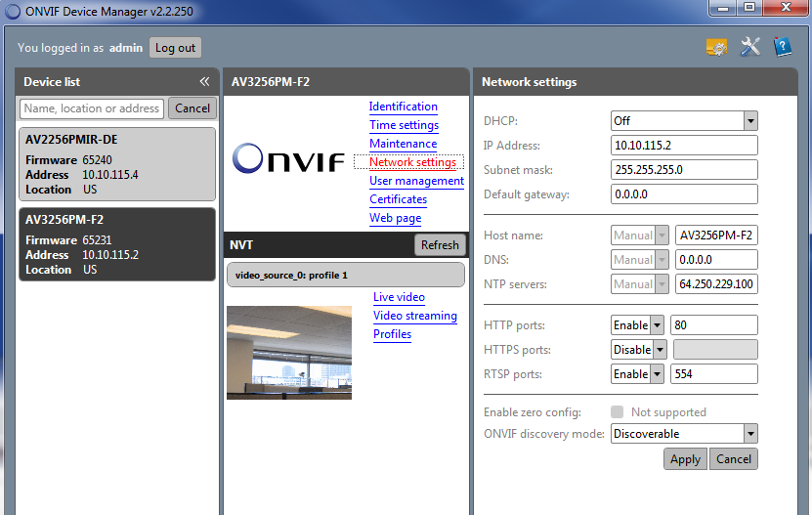
Task: Maximize the ONVIF Device Manager window
Action: 749,8
